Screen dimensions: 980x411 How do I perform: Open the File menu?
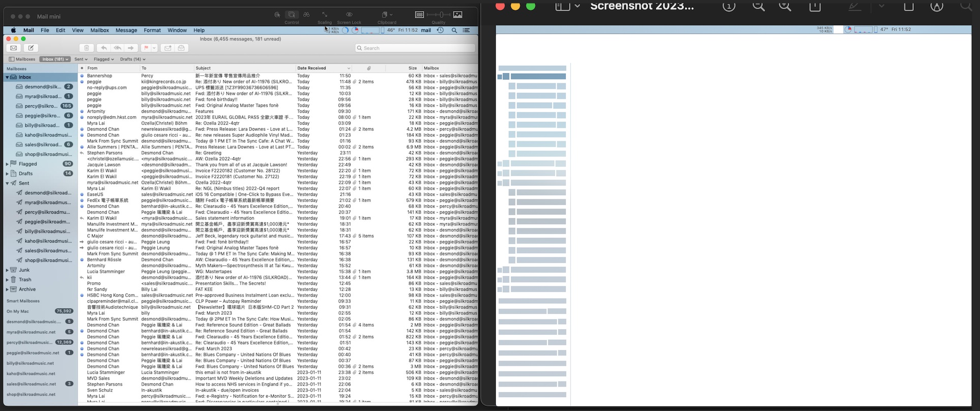[45, 30]
